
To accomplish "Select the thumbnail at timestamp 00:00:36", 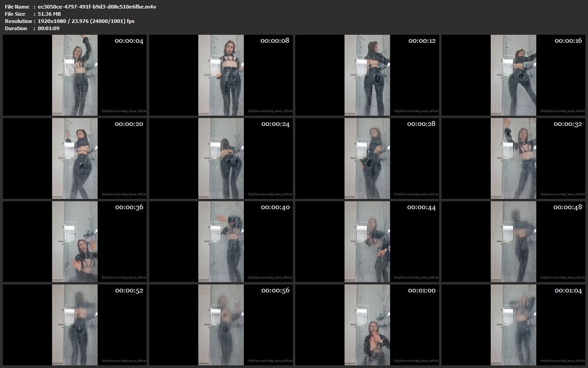I will (75, 242).
